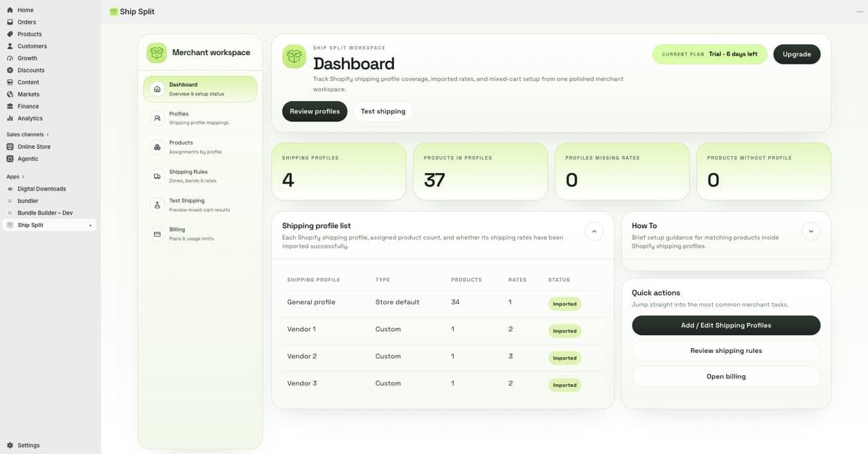The image size is (868, 454).
Task: Click the Products Without Profile card
Action: coord(764,172)
